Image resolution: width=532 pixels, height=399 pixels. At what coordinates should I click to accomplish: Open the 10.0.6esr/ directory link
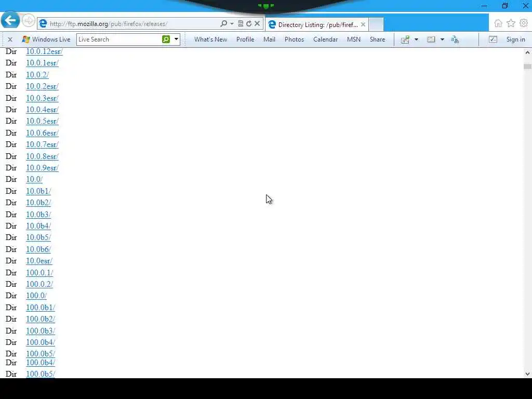click(42, 134)
